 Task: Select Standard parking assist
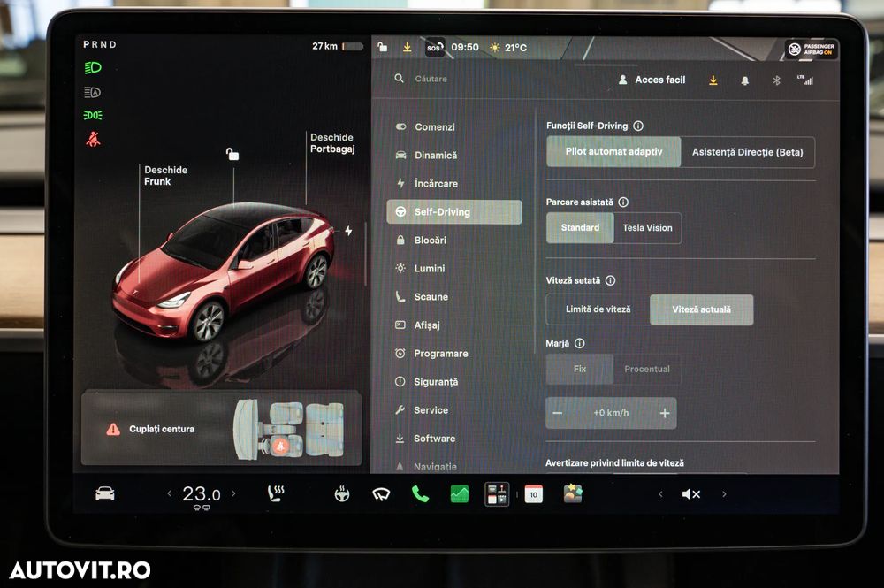tap(580, 228)
